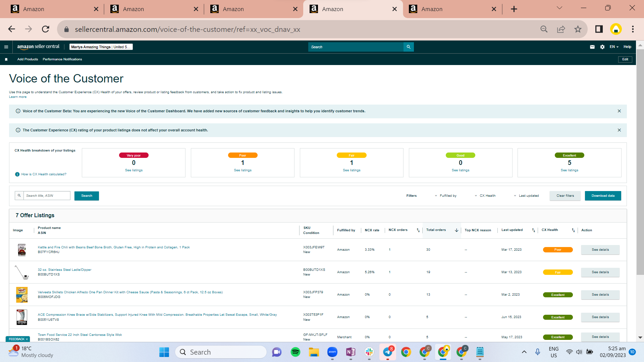The height and width of the screenshot is (362, 644).
Task: Focus the Search title, ASIN input
Action: point(47,196)
